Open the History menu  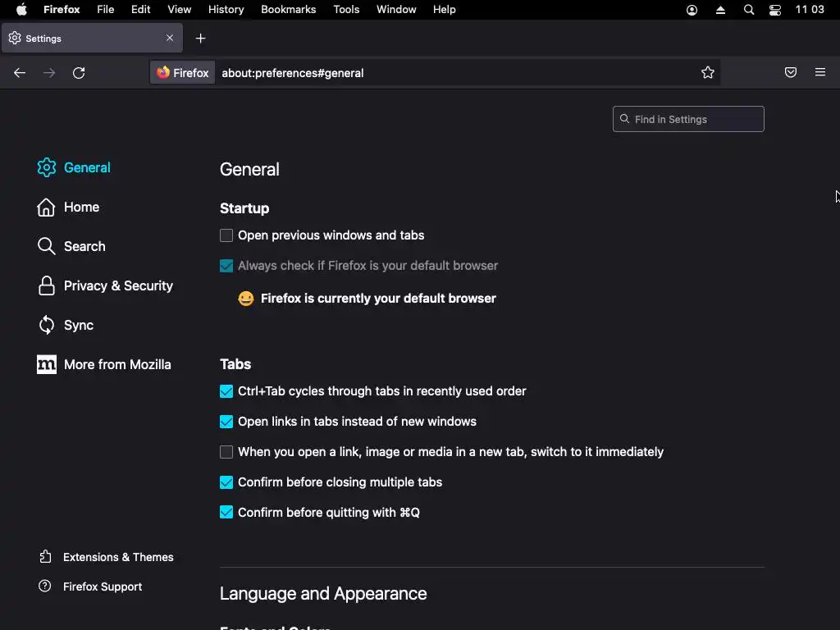(x=226, y=10)
